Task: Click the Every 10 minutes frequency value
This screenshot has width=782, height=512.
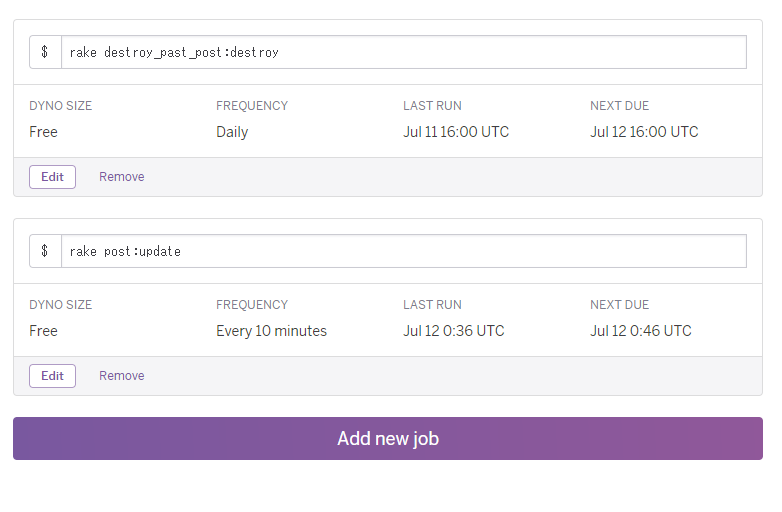Action: click(x=271, y=331)
